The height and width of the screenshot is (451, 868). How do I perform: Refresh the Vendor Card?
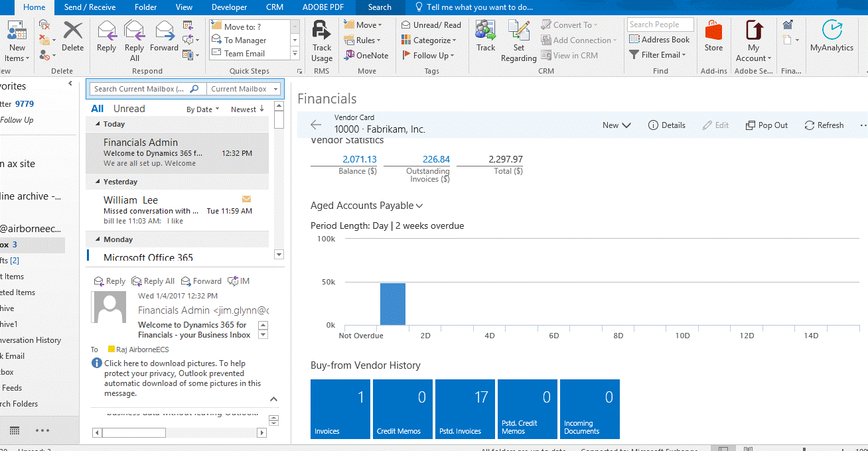pos(824,125)
